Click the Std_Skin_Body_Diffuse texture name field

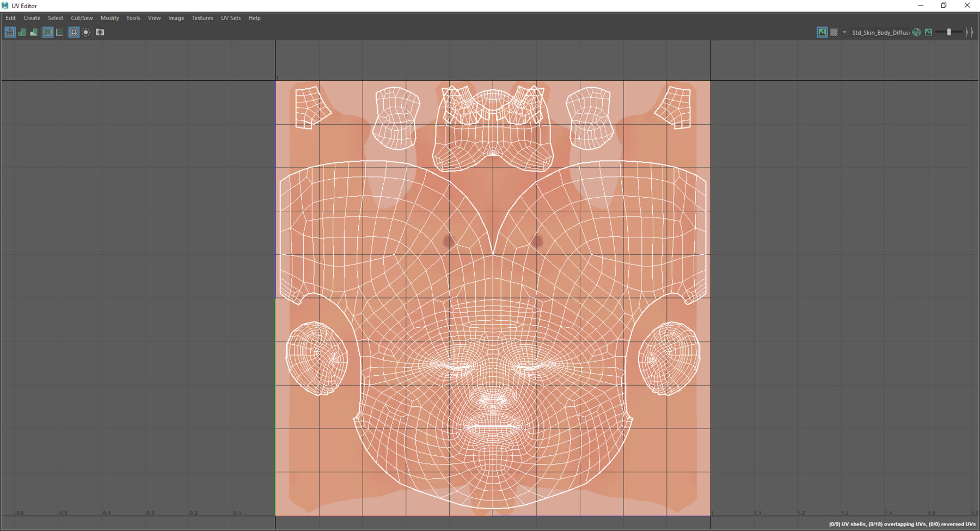tap(880, 33)
